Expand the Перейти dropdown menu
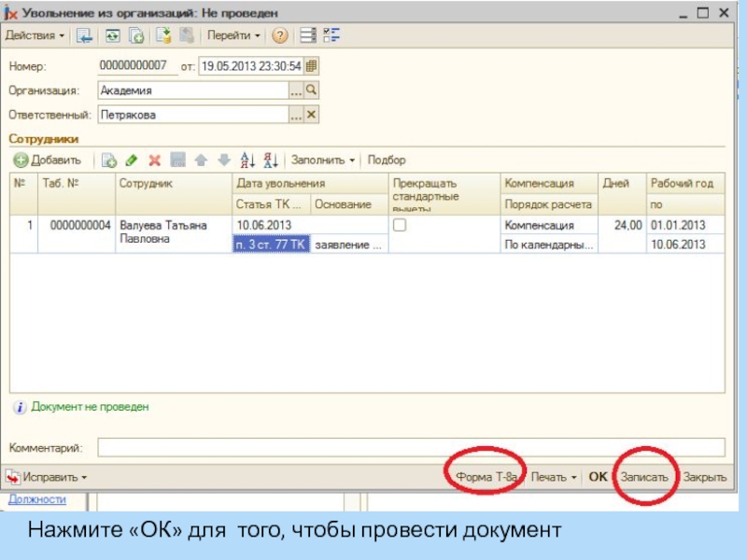The image size is (747, 560). tap(233, 35)
